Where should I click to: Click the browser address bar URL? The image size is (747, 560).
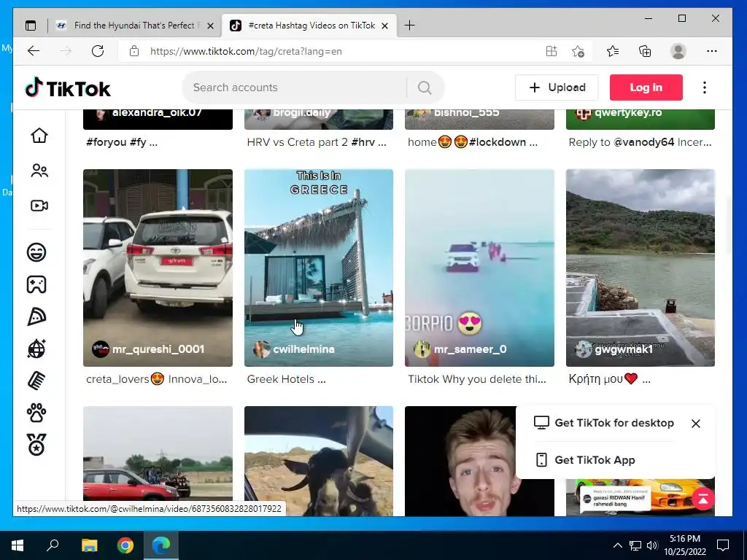click(246, 52)
